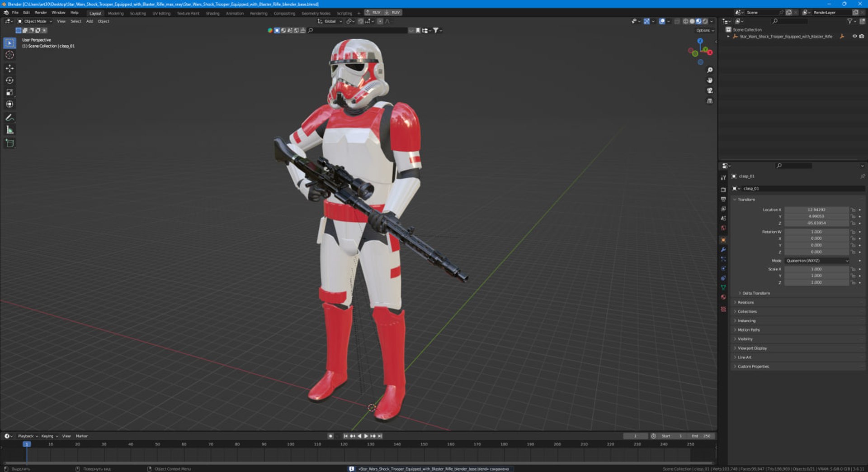Toggle auto keying record button in timeline

[x=330, y=436]
